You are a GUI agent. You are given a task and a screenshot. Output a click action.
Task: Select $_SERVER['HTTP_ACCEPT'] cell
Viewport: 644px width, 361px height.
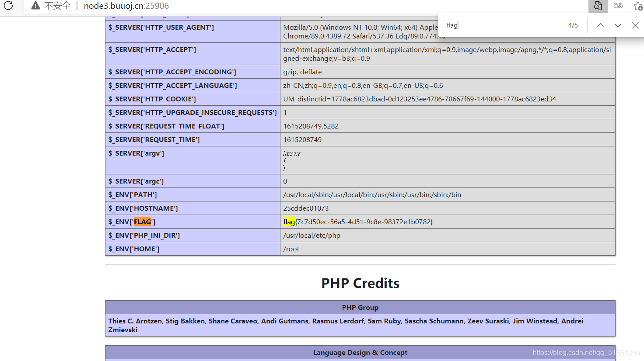192,54
